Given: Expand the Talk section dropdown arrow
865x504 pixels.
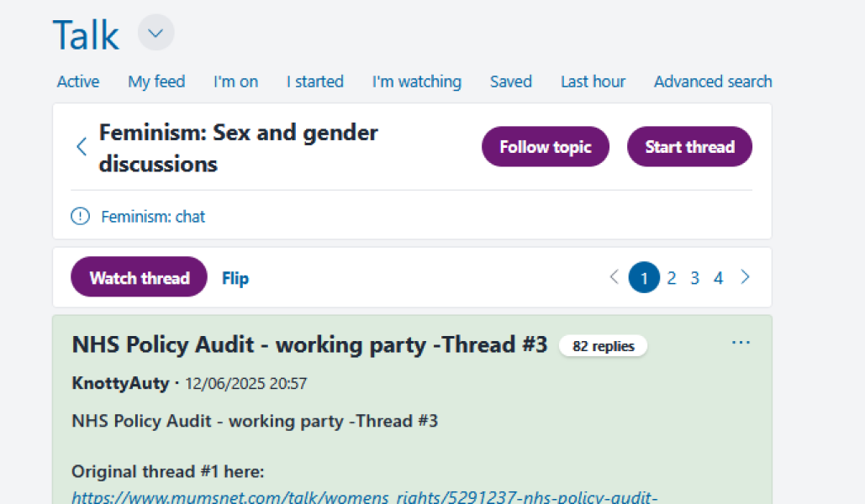Looking at the screenshot, I should click(x=155, y=33).
